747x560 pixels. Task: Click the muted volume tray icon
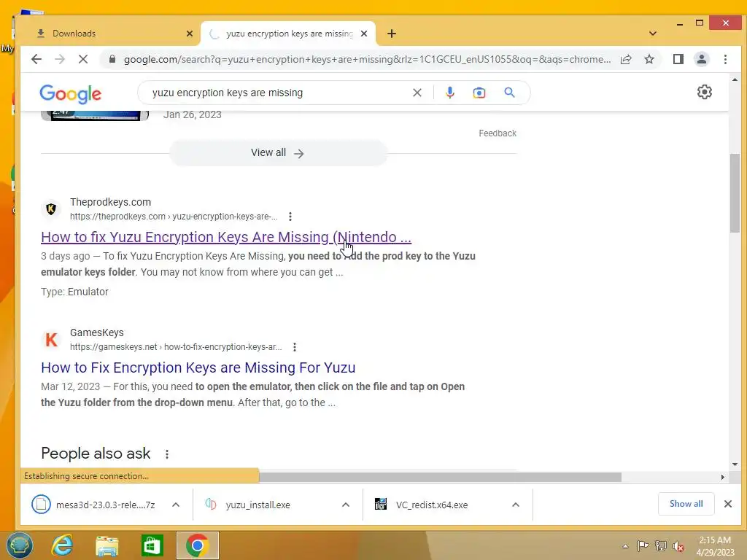click(678, 546)
